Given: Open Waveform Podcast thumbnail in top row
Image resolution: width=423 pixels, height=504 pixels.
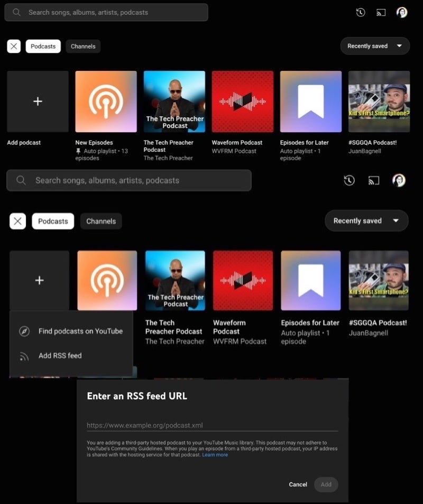Looking at the screenshot, I should pos(242,101).
